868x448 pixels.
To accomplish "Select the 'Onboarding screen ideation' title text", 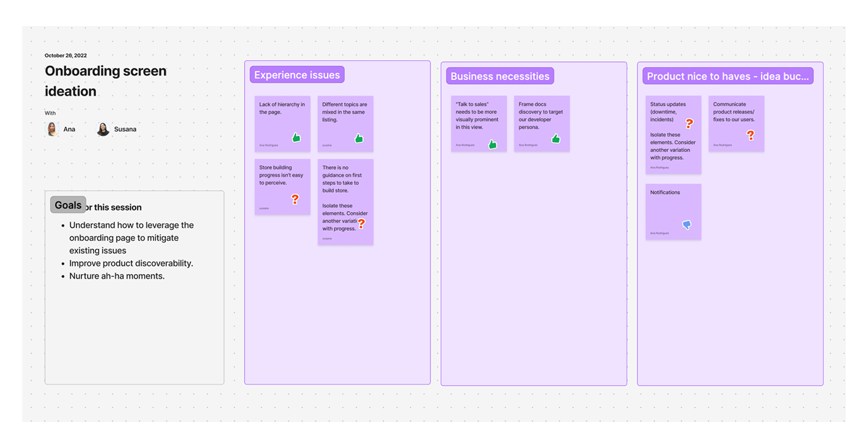I will coord(106,81).
